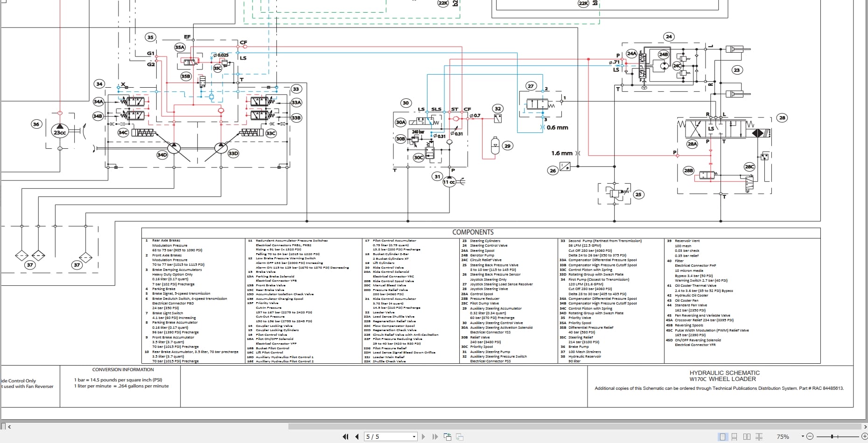
Task: Switch on continuous page view mode
Action: coord(735,436)
